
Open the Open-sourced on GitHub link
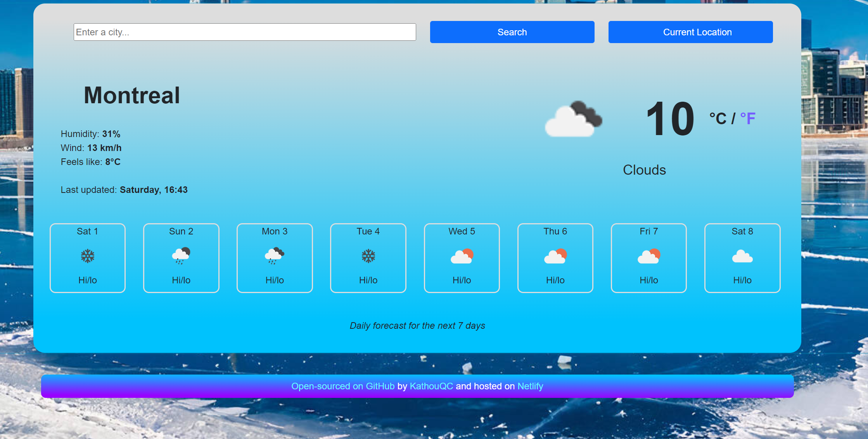(342, 386)
